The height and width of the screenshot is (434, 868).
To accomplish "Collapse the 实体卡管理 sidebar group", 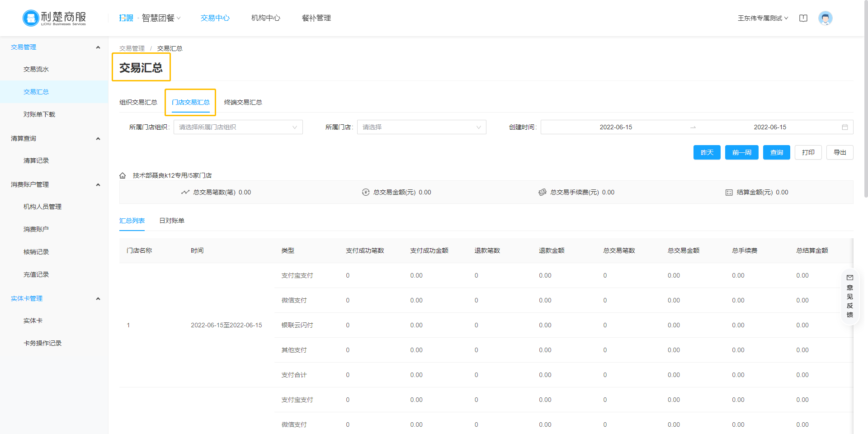I will (98, 298).
